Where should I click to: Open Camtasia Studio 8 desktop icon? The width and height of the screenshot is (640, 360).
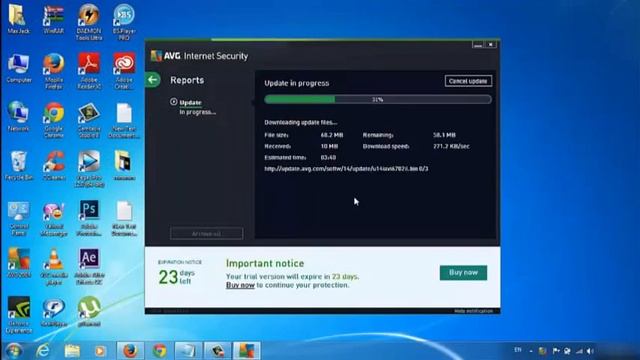tap(89, 120)
